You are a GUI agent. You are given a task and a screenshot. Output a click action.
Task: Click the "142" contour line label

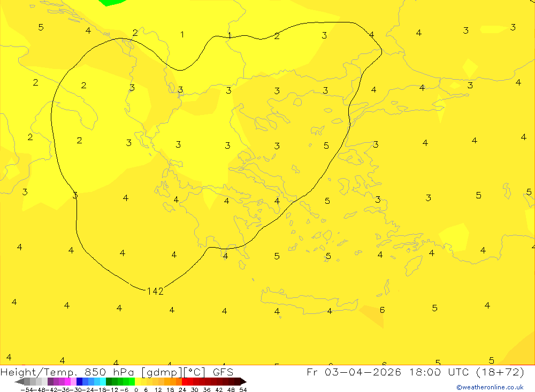point(155,291)
